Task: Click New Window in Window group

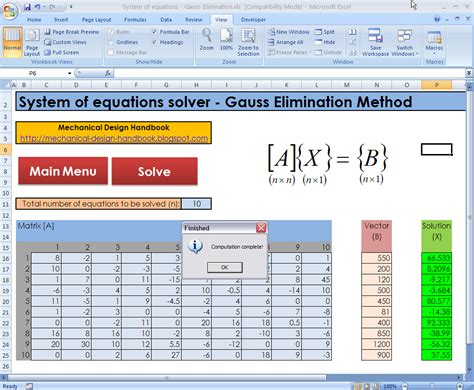Action: pyautogui.click(x=289, y=32)
